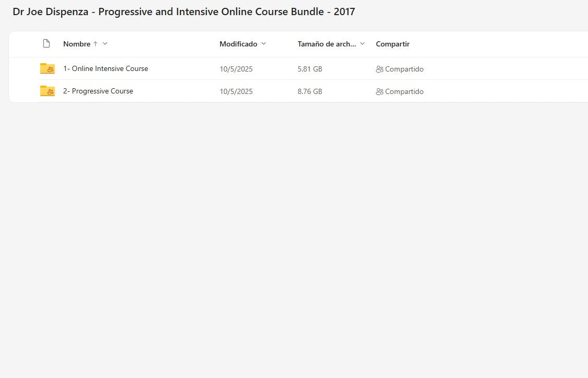This screenshot has height=378, width=588.
Task: Click the shared people icon on Progressive Course row
Action: (x=379, y=91)
